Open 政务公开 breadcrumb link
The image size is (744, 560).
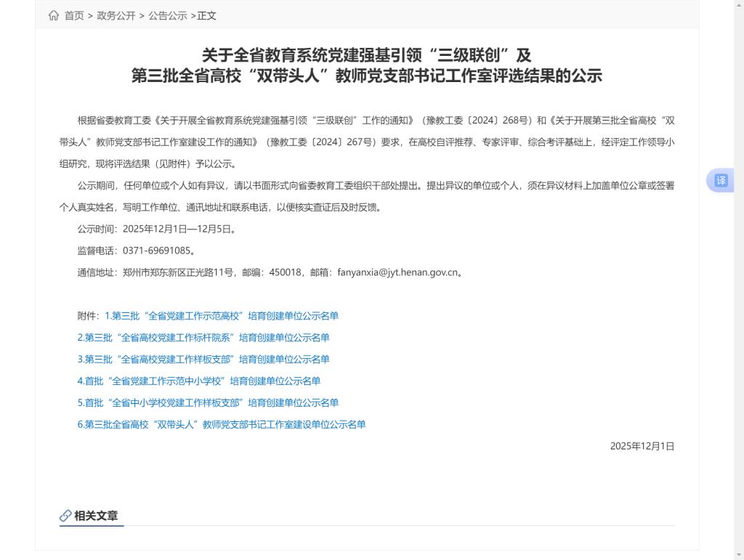(116, 16)
